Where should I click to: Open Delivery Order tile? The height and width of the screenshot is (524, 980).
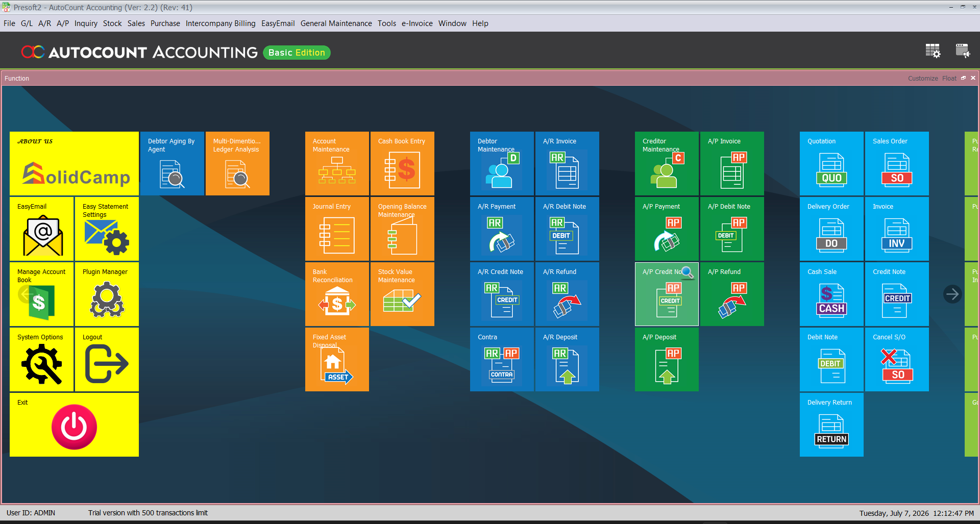point(831,229)
